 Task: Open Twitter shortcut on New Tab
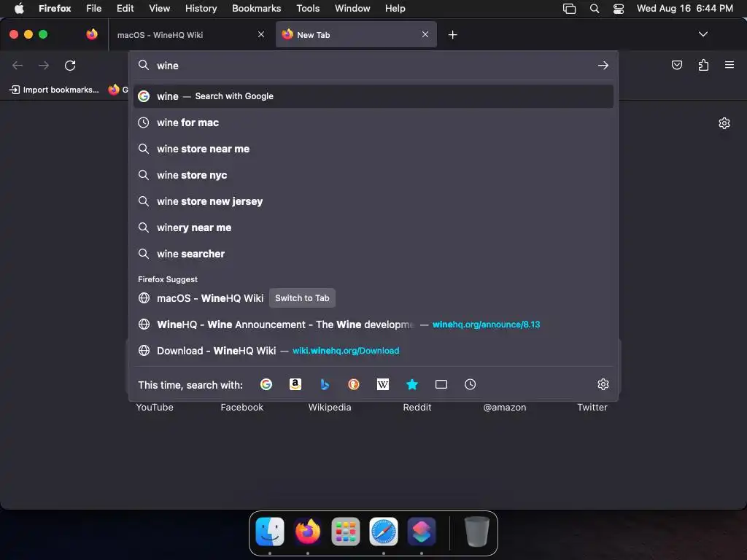pyautogui.click(x=592, y=407)
